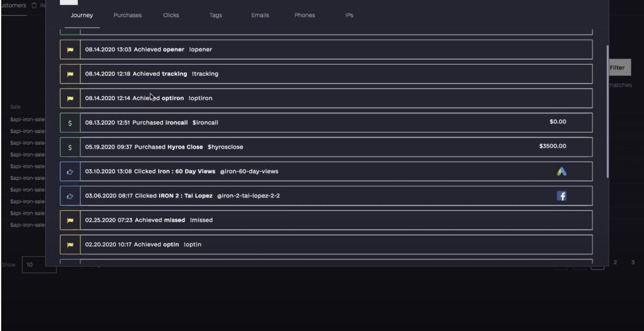Image resolution: width=644 pixels, height=331 pixels.
Task: Click the Facebook logo icon
Action: pyautogui.click(x=562, y=196)
